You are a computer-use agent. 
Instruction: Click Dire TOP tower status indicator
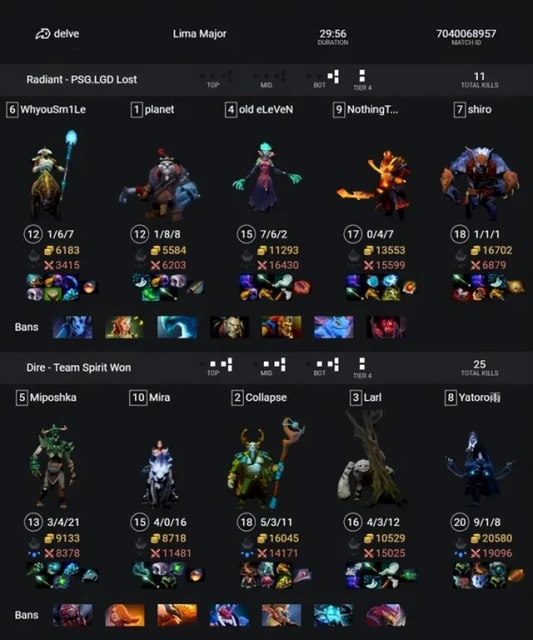(216, 364)
